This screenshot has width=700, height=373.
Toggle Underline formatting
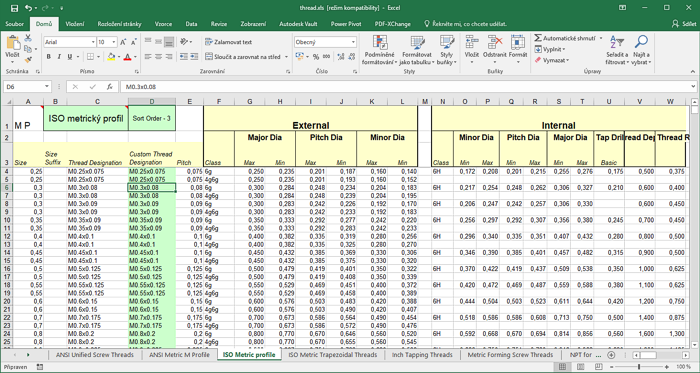(70, 57)
